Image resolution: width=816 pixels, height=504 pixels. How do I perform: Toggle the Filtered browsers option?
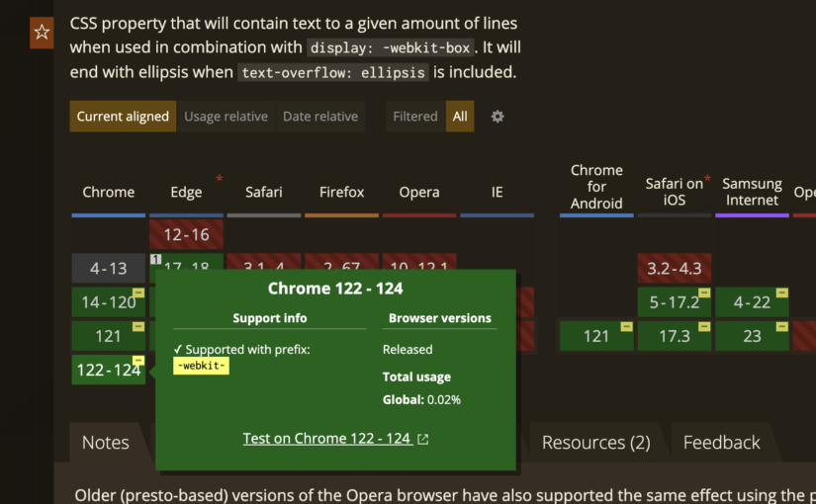[x=414, y=117]
